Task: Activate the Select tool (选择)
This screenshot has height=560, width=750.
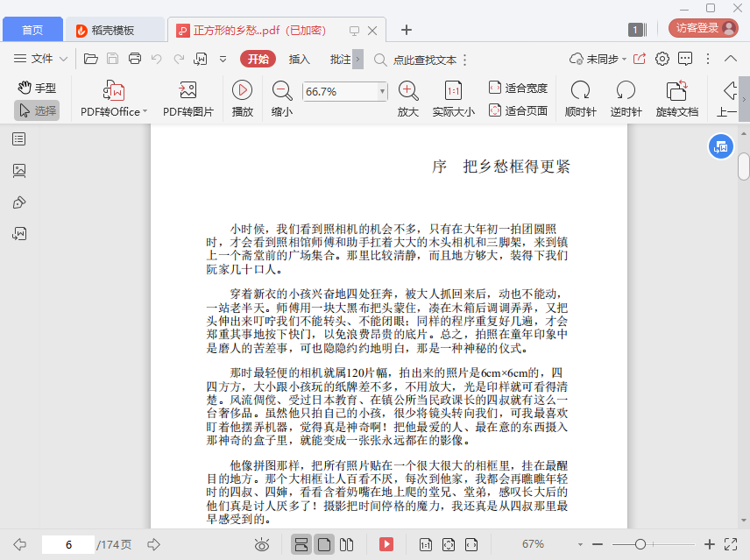Action: 37,111
